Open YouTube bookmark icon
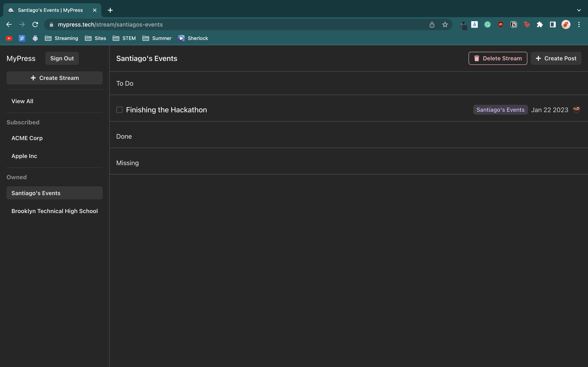 tap(9, 38)
